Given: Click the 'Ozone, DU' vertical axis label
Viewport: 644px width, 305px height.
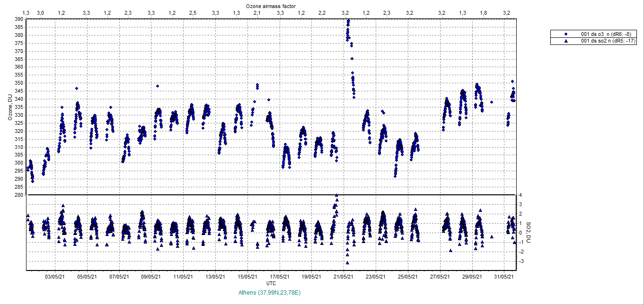Looking at the screenshot, I should [9, 107].
